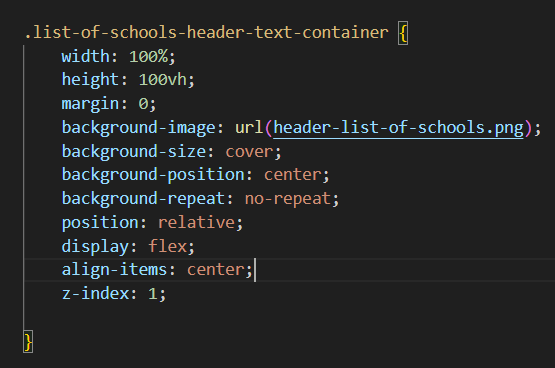The height and width of the screenshot is (368, 555).
Task: Click the 100vh value
Action: 163,80
